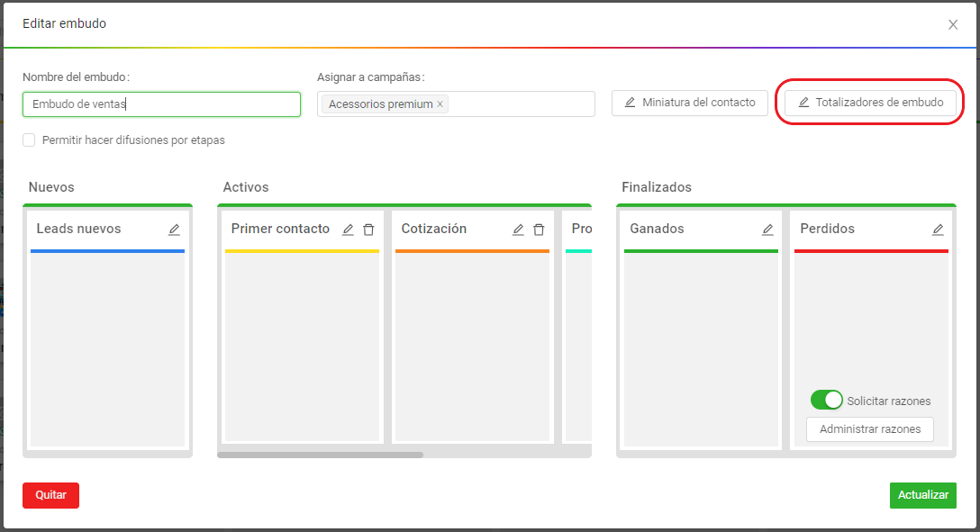
Task: Click the Activos group heading
Action: [246, 187]
